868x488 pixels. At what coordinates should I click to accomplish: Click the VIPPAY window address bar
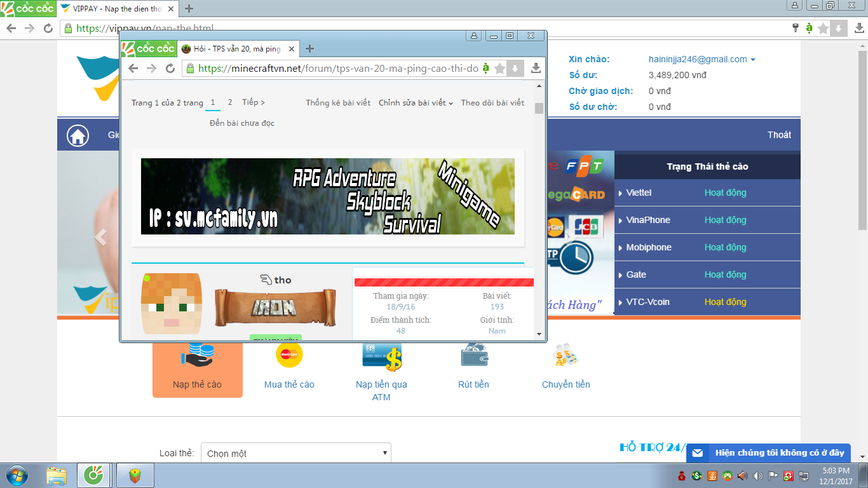point(426,28)
